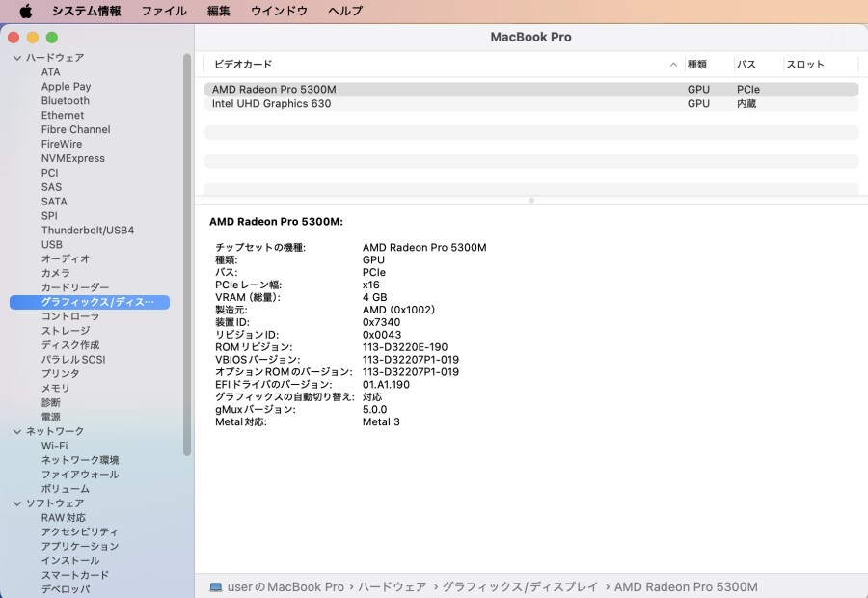Screen dimensions: 868x598
Task: Select Bluetooth in the sidebar
Action: pyautogui.click(x=65, y=100)
